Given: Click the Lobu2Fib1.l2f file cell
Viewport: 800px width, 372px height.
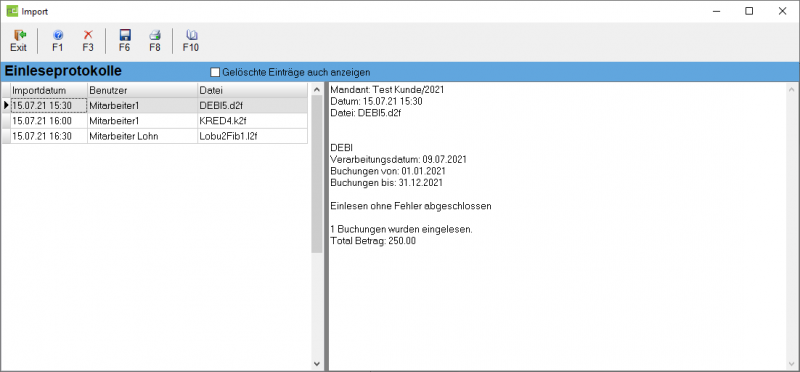Looking at the screenshot, I should (x=253, y=136).
